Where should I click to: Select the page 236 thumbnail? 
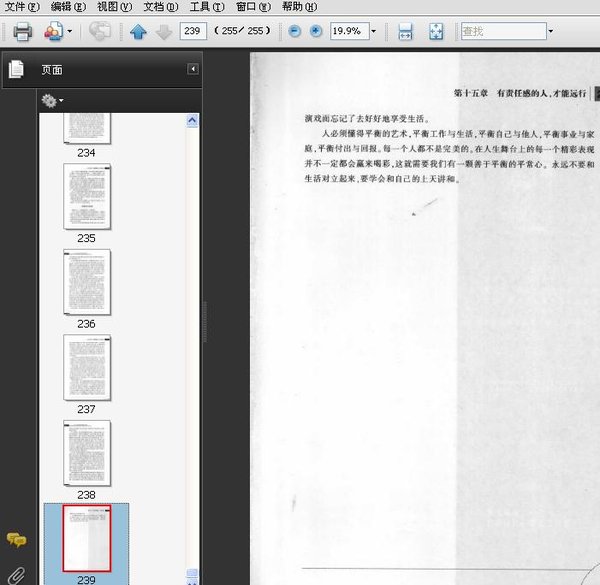coord(87,282)
